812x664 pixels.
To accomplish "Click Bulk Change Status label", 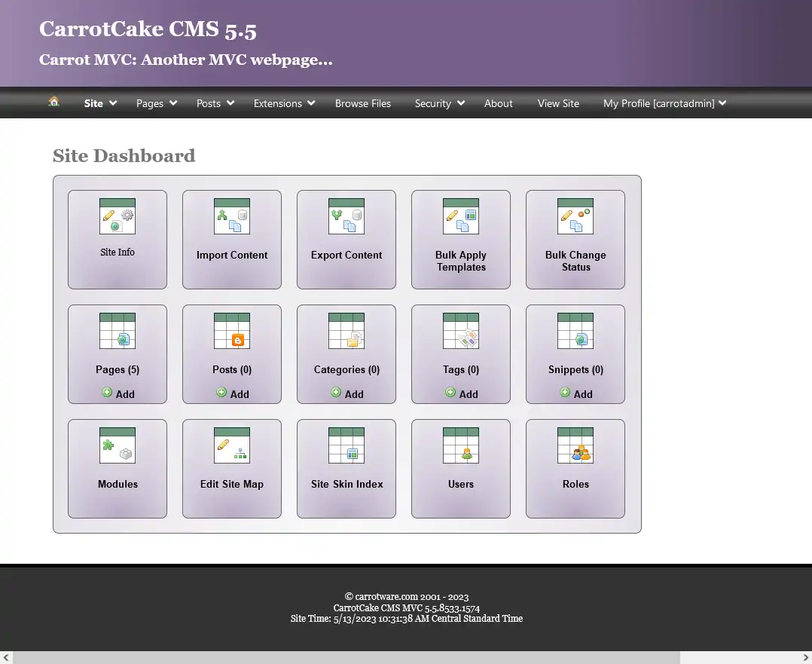I will 575,262.
